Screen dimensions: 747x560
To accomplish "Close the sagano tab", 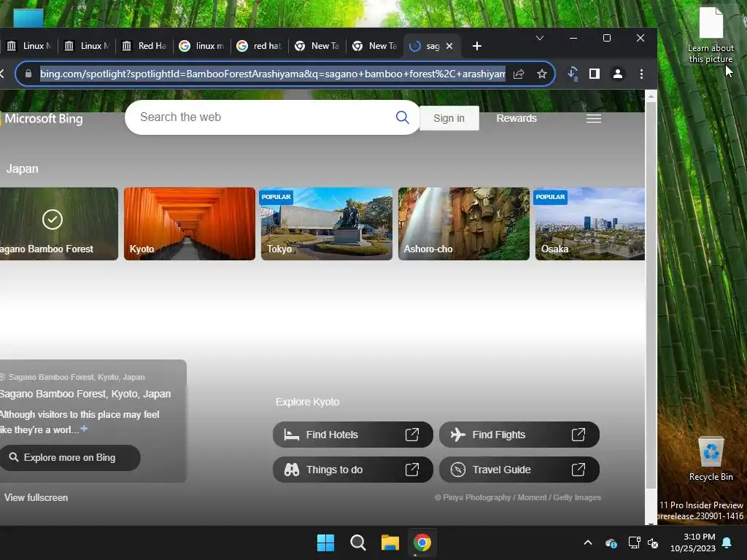I will click(x=449, y=46).
